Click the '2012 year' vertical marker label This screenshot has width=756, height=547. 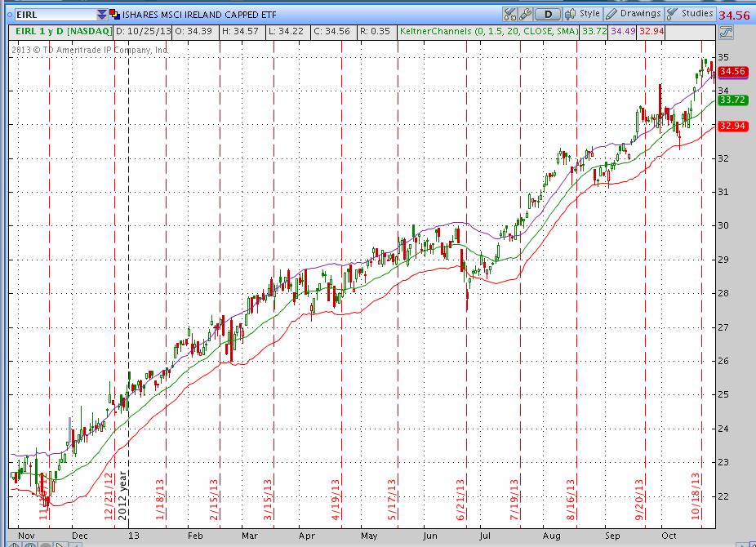[122, 496]
